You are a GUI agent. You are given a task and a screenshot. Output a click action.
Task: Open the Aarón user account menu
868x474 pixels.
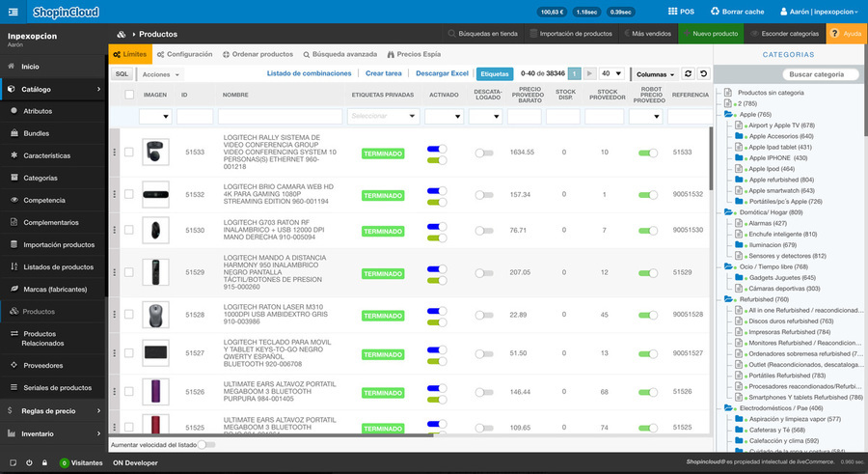[819, 12]
